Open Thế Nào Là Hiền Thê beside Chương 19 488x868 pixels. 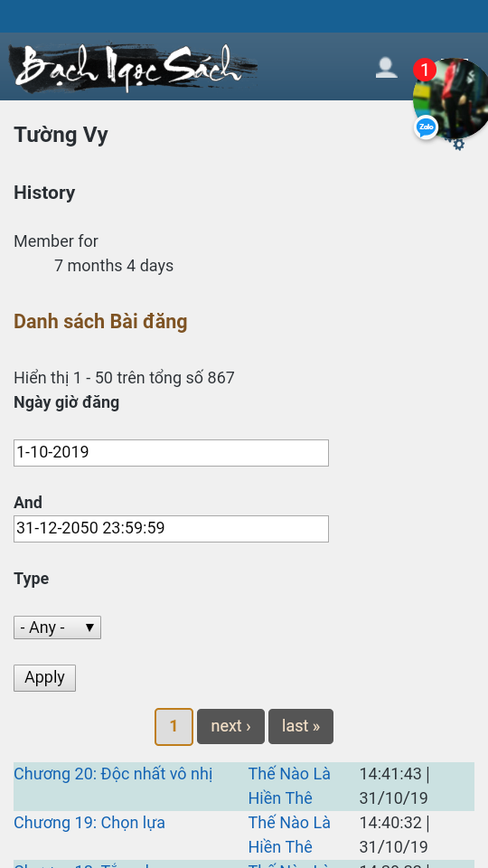tap(289, 835)
